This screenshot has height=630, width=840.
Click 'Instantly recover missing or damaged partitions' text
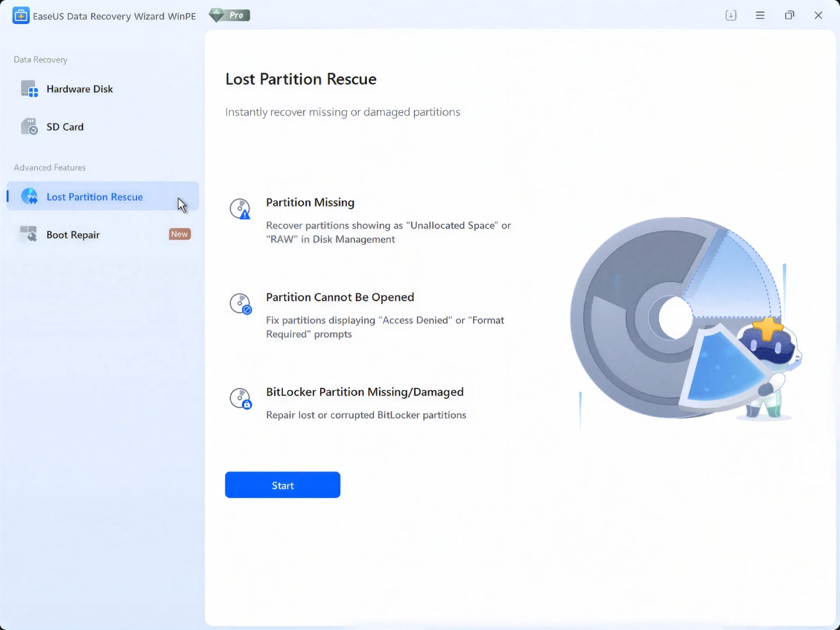pos(343,112)
